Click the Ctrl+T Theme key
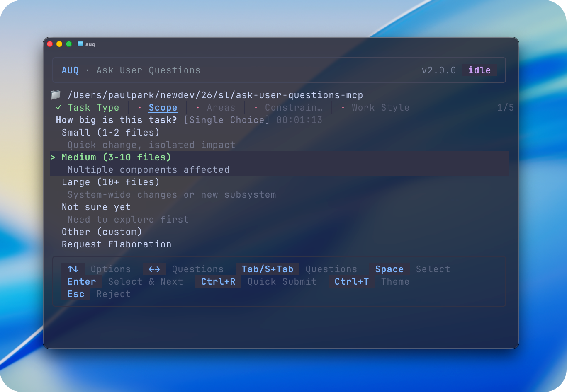Screen dimensions: 567x392 click(352, 282)
